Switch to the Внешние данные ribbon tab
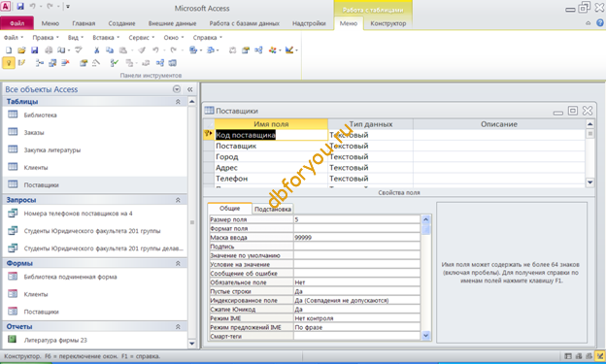The width and height of the screenshot is (606, 364). tap(172, 23)
